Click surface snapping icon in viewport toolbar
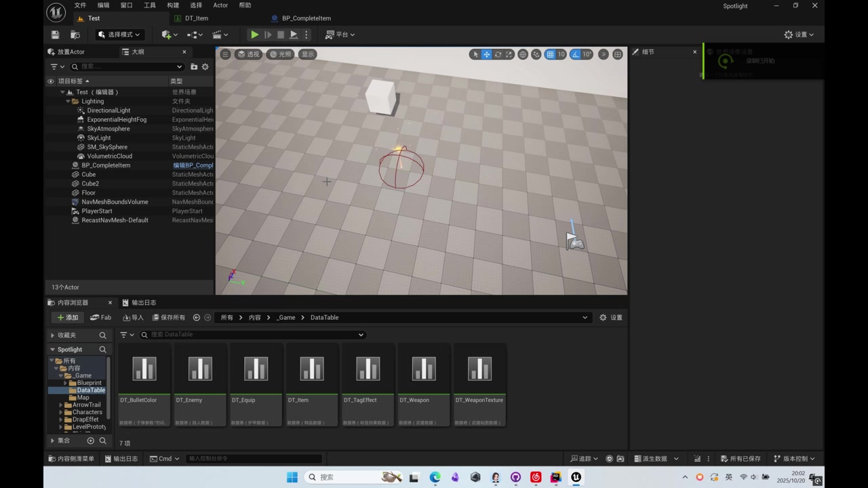This screenshot has width=868, height=488. (x=536, y=54)
